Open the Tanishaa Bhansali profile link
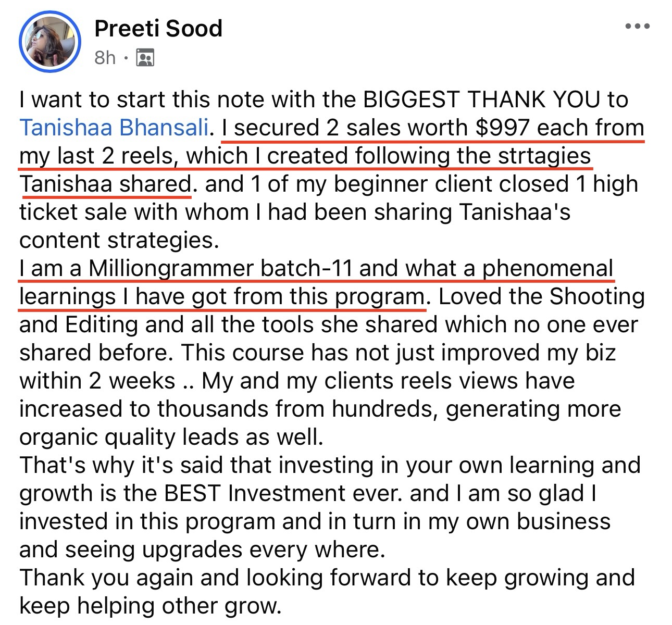The image size is (672, 625). point(114,128)
